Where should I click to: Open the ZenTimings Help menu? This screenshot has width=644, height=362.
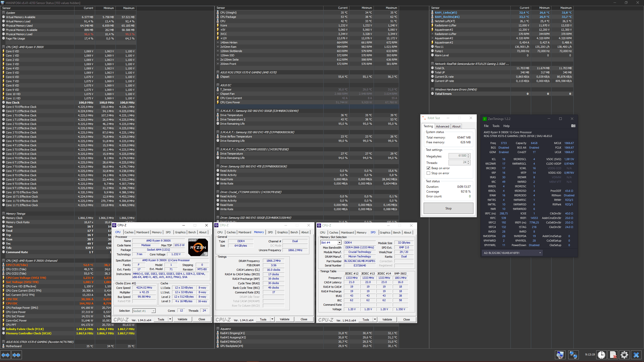pyautogui.click(x=506, y=126)
